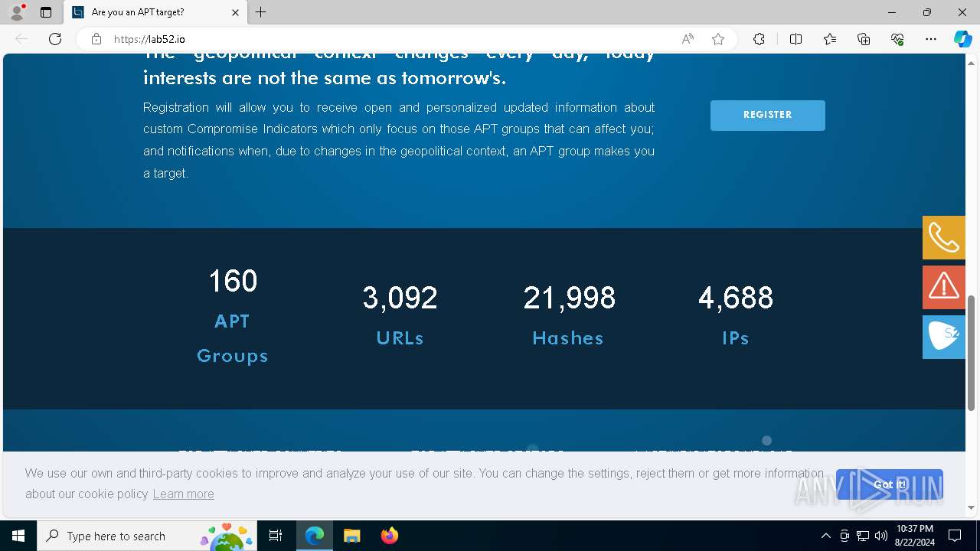Launch Firefox from the taskbar
Screen dimensions: 980x551
tap(389, 536)
